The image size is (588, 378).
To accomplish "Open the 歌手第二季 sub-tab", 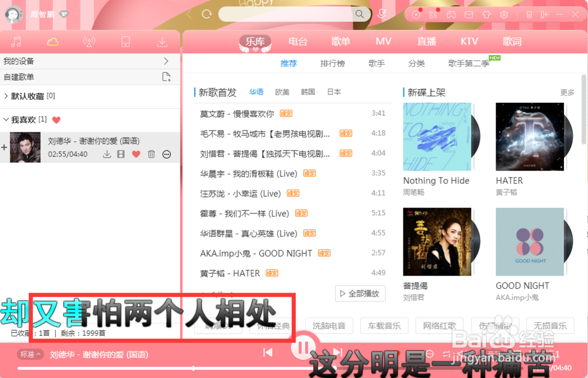I will (469, 63).
